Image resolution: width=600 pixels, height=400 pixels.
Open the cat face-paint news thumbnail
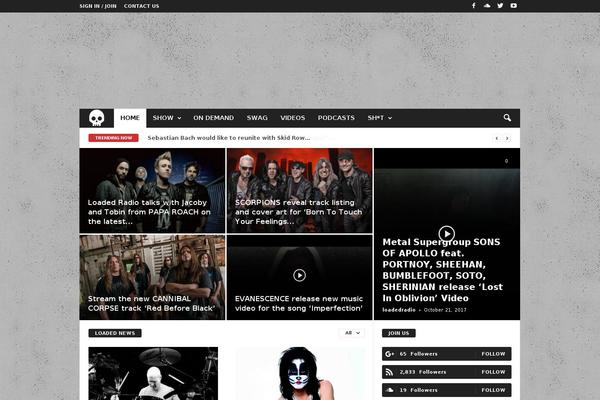(300, 374)
